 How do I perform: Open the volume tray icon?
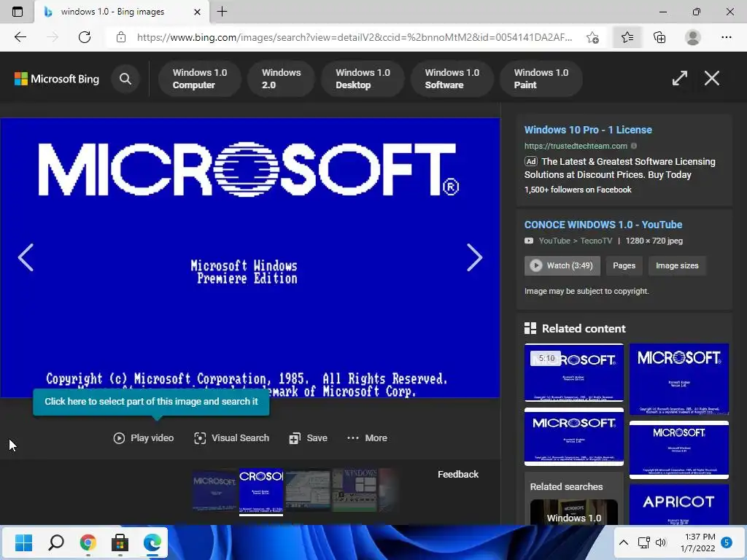pyautogui.click(x=660, y=542)
